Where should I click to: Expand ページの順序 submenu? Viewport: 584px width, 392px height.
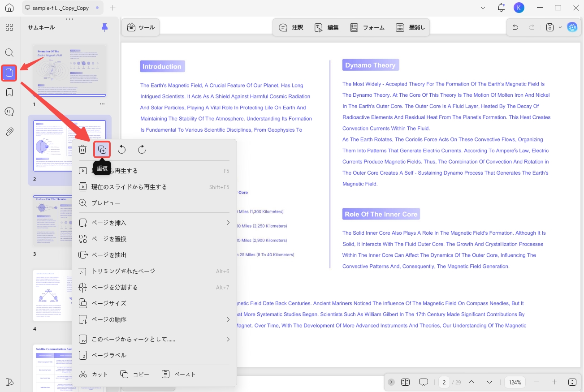click(154, 319)
